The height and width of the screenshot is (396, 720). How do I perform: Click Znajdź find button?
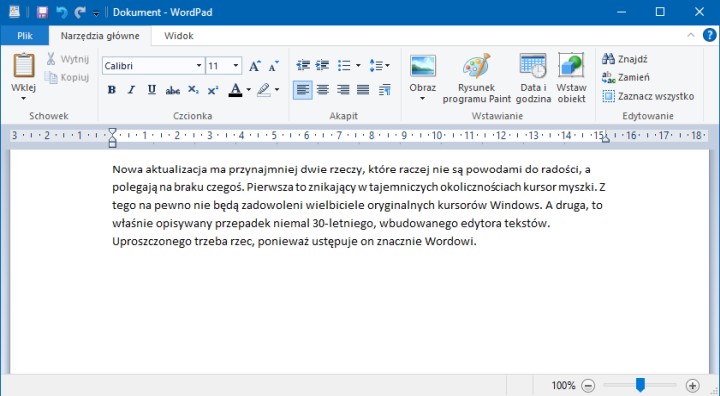[x=625, y=59]
